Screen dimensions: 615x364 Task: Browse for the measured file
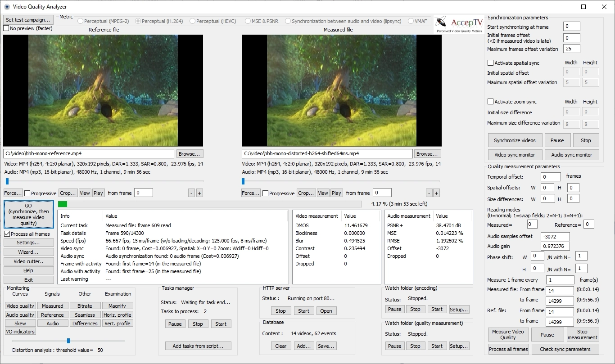[427, 153]
